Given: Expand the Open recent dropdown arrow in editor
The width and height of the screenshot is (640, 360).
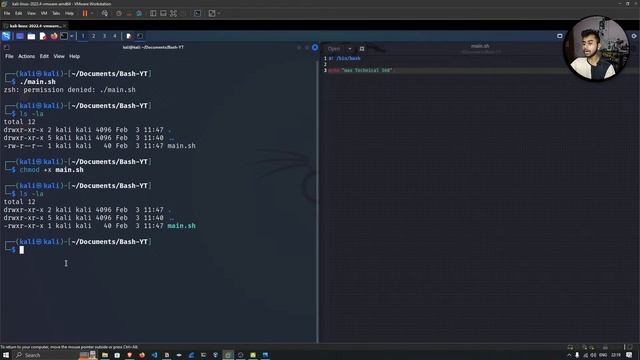Looking at the screenshot, I should 350,49.
